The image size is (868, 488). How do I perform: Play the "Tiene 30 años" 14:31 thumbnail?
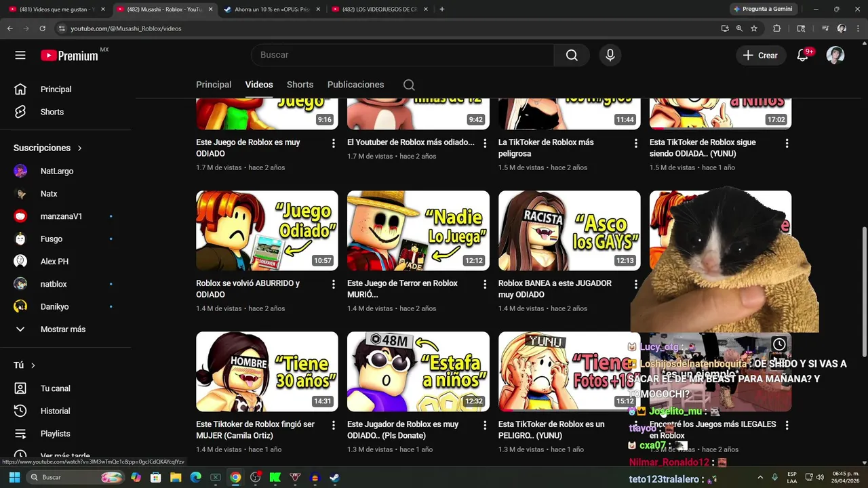(x=267, y=371)
